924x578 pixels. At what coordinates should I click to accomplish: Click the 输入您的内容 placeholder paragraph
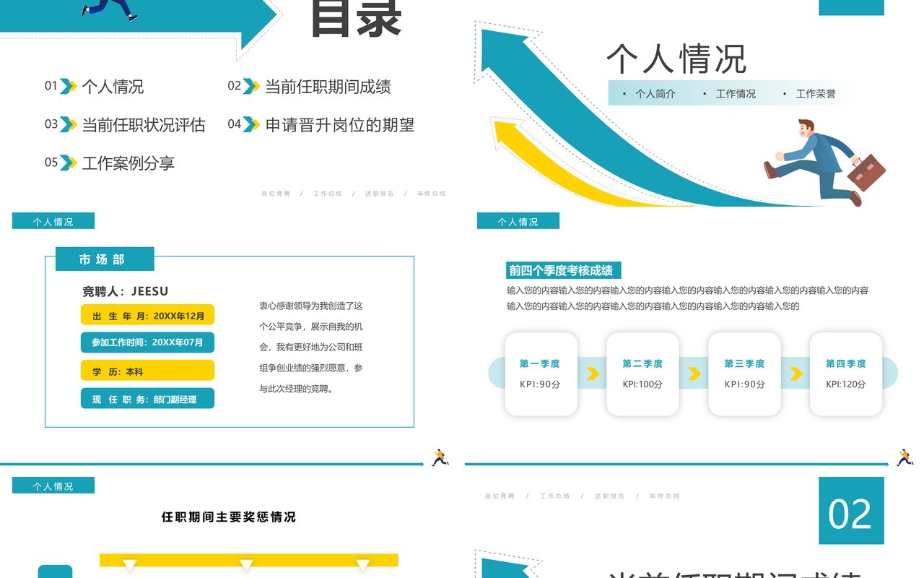[x=688, y=298]
